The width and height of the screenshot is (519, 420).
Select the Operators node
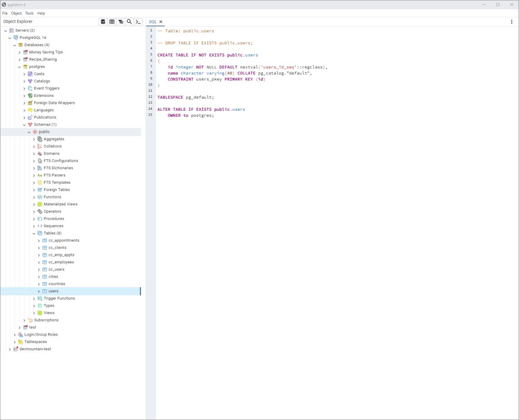(x=52, y=212)
